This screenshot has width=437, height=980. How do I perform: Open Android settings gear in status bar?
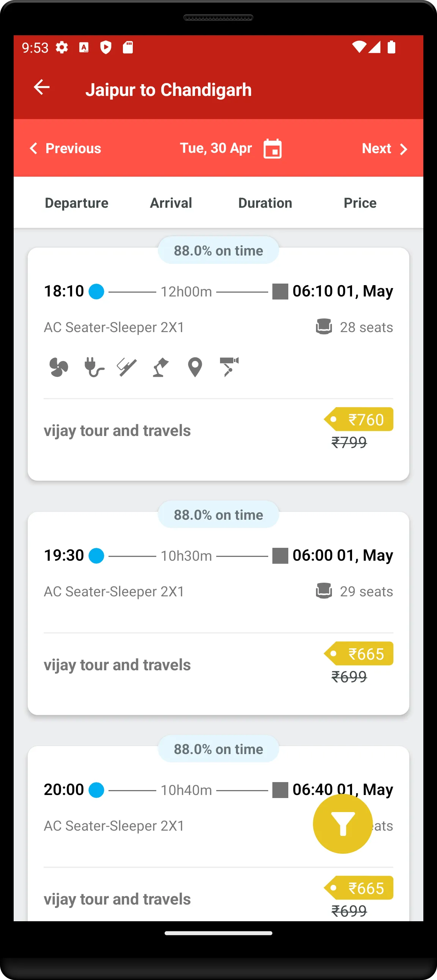[62, 47]
